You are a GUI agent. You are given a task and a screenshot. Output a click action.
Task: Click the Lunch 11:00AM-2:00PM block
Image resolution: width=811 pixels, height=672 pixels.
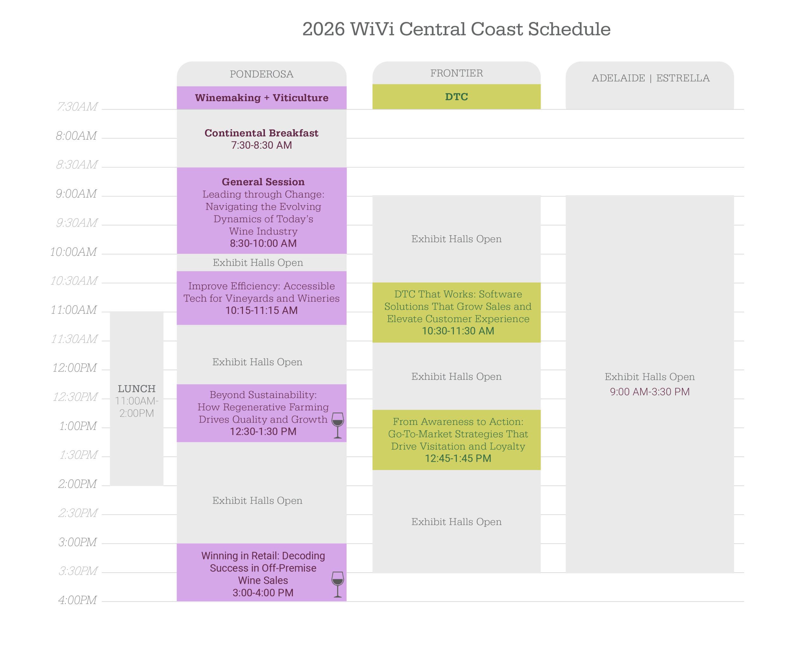pyautogui.click(x=137, y=400)
